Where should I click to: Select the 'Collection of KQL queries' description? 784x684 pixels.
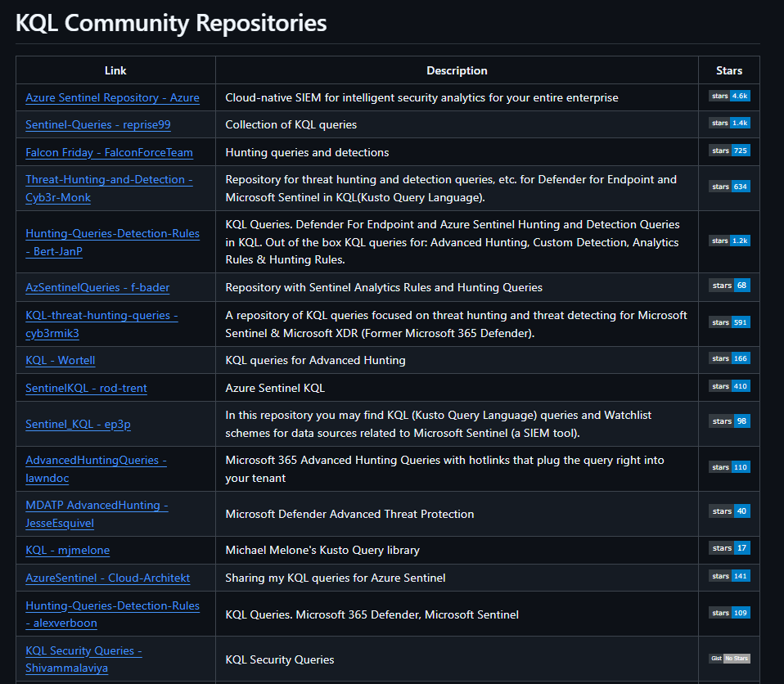coord(291,124)
